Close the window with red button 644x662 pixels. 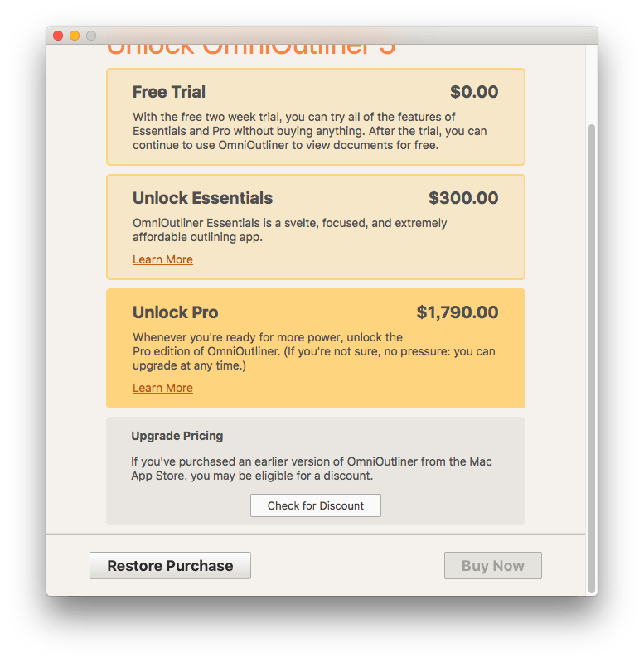click(x=58, y=36)
